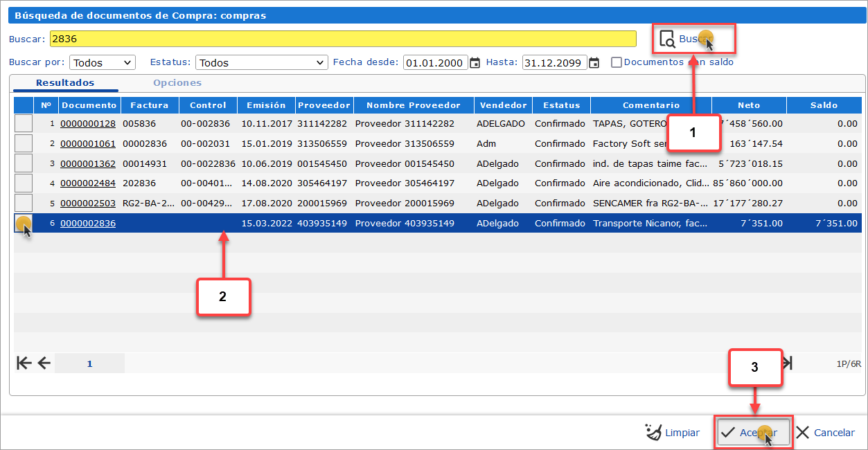Image resolution: width=868 pixels, height=450 pixels.
Task: Open the Fecha desde calendar picker
Action: coord(475,63)
